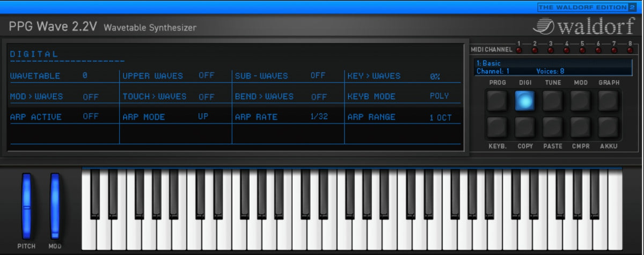Screen dimensions: 644x255
Task: Click The Waldorf Edition 2 badge
Action: click(x=586, y=7)
